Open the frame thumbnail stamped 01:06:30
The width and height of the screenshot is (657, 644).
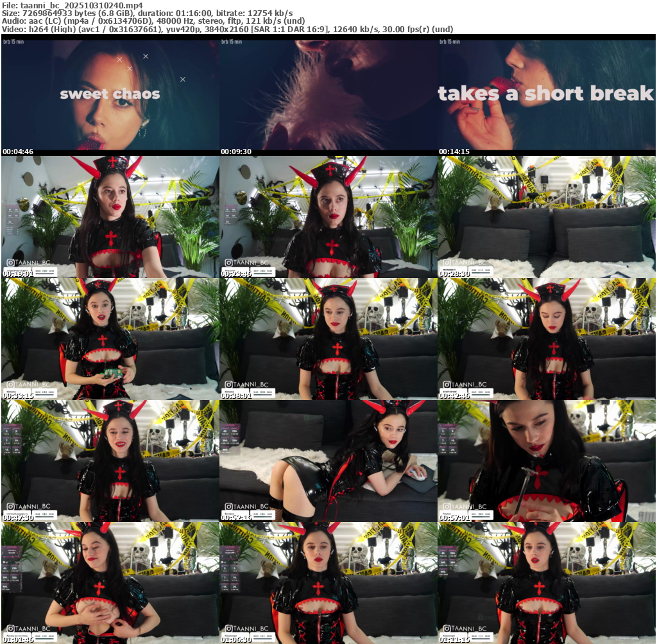pyautogui.click(x=328, y=583)
